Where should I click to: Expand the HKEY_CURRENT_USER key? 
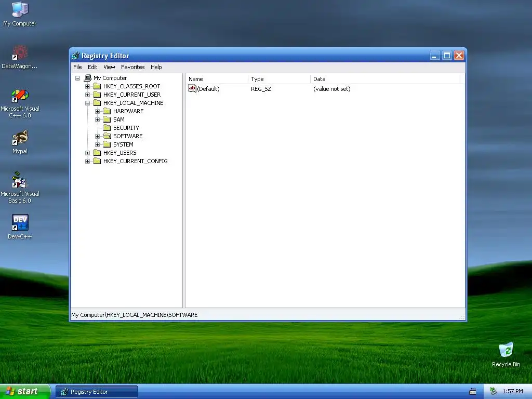click(87, 95)
